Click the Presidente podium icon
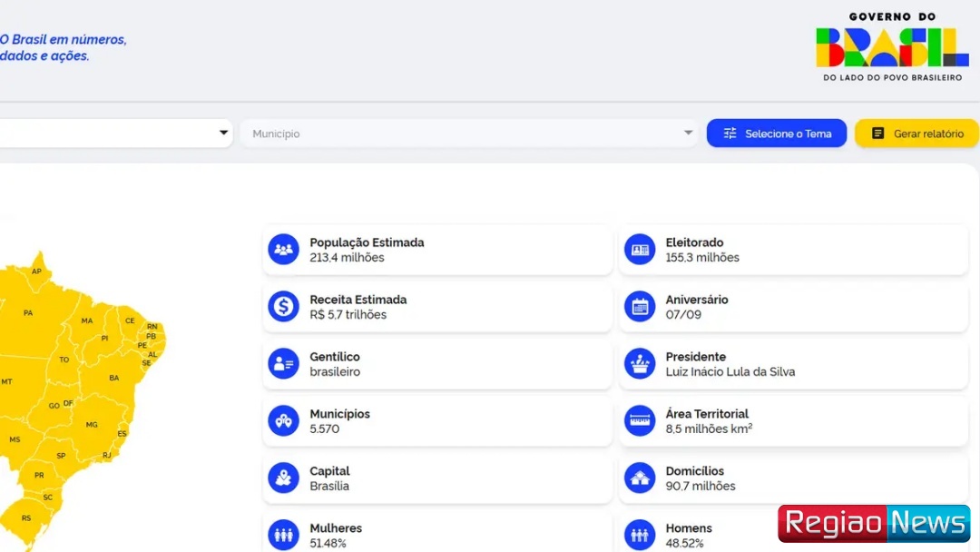980x552 pixels. 640,364
